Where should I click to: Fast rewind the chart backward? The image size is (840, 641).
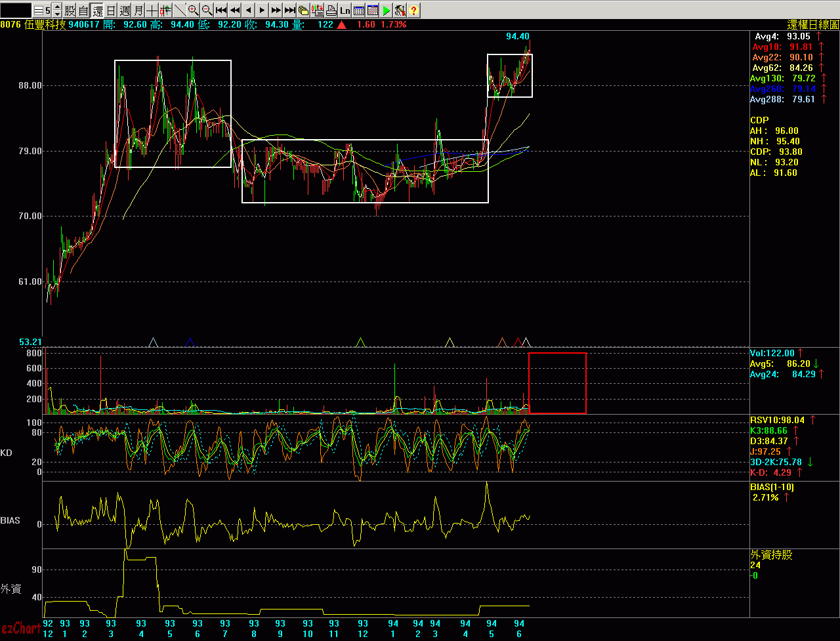click(x=234, y=10)
